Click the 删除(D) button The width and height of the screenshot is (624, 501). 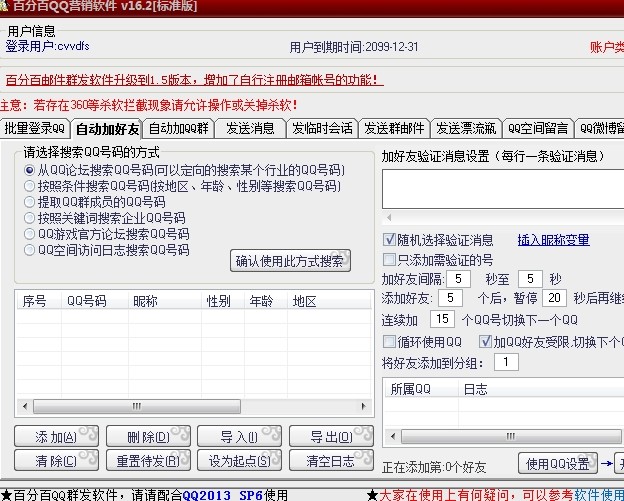coord(148,437)
